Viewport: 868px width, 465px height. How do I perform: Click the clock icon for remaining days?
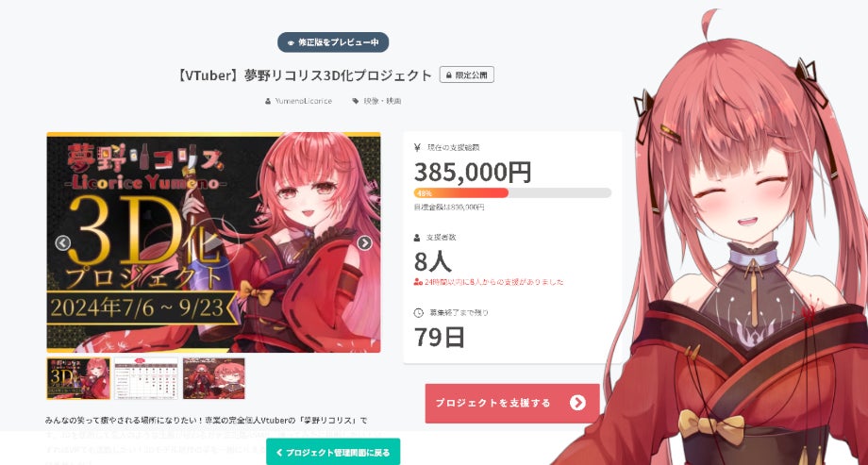coord(419,313)
